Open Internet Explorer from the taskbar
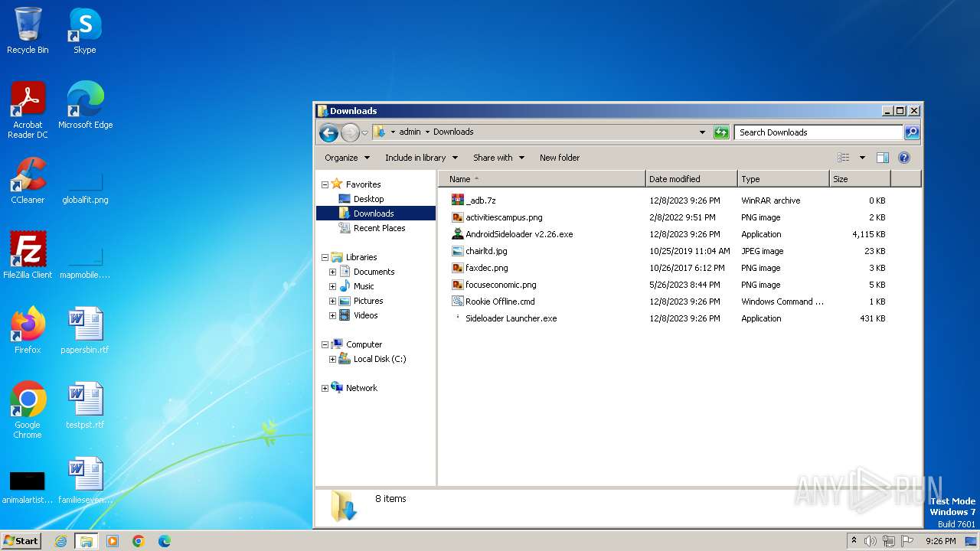 61,541
